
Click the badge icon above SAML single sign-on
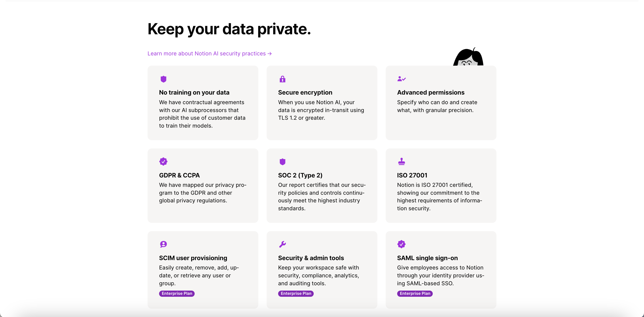[x=401, y=244]
